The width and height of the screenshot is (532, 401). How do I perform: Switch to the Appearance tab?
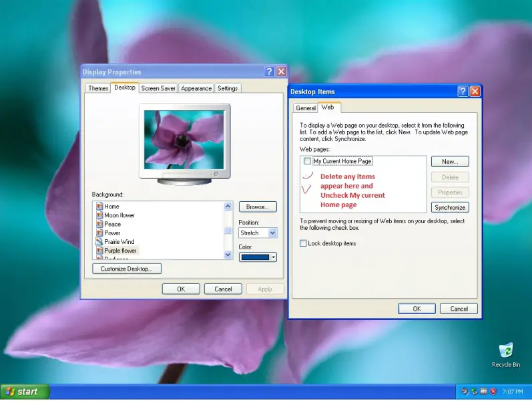coord(196,88)
